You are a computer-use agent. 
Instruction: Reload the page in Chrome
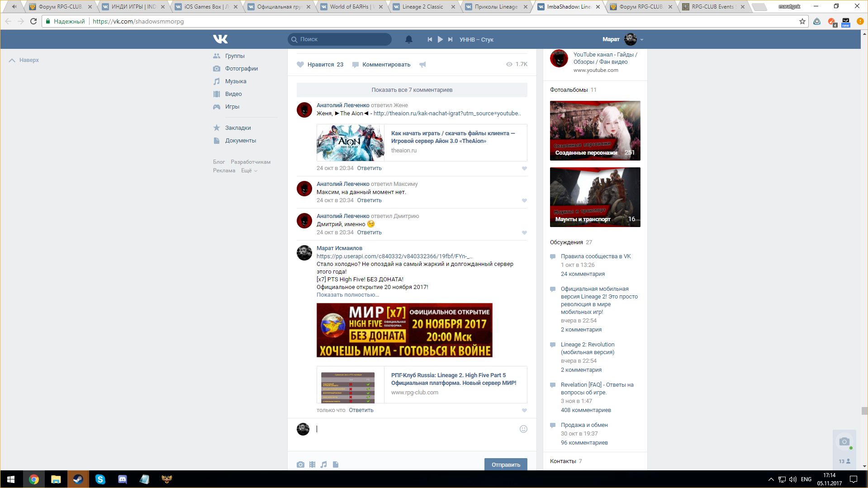pos(33,21)
